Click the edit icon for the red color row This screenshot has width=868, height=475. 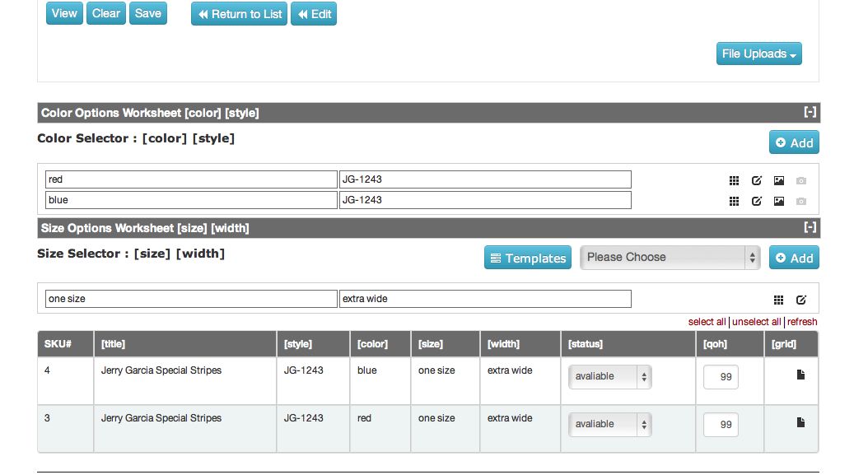click(x=757, y=180)
